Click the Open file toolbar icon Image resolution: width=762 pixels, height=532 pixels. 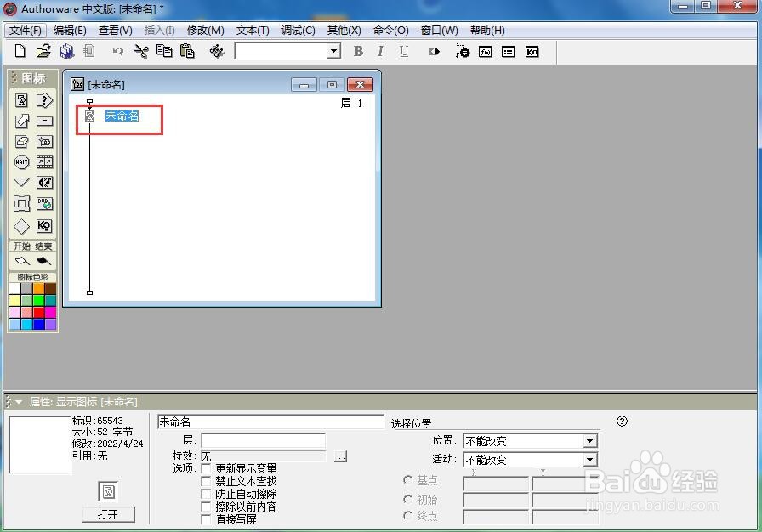(43, 51)
